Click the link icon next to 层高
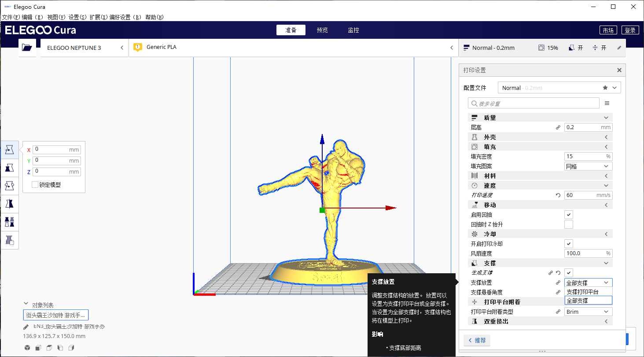The height and width of the screenshot is (357, 644). coord(558,127)
